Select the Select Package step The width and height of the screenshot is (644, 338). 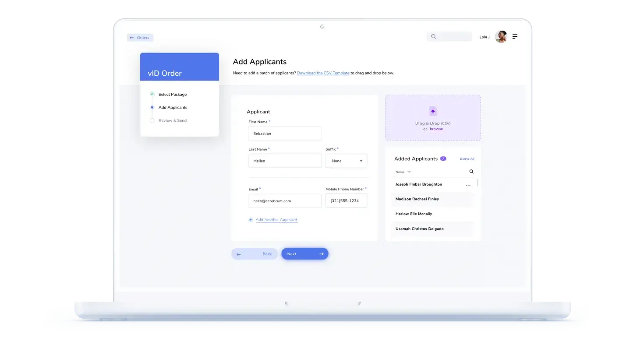[x=173, y=95]
